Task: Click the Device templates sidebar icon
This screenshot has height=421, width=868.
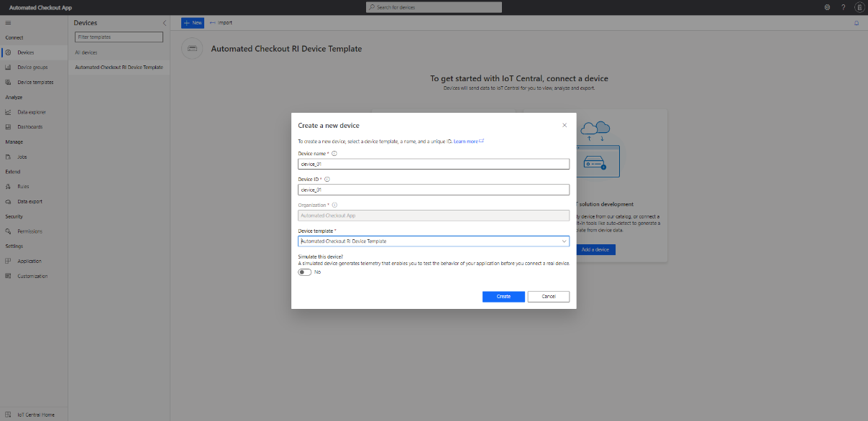Action: pyautogui.click(x=9, y=82)
